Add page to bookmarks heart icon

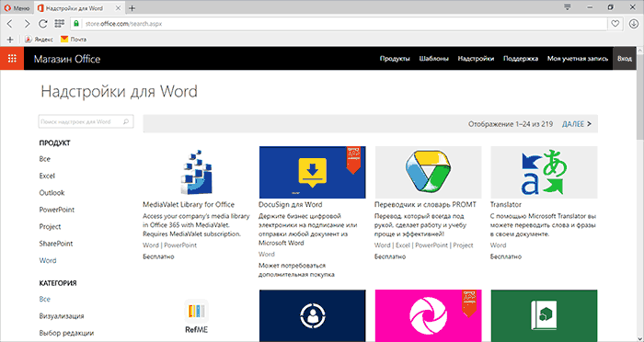(615, 24)
